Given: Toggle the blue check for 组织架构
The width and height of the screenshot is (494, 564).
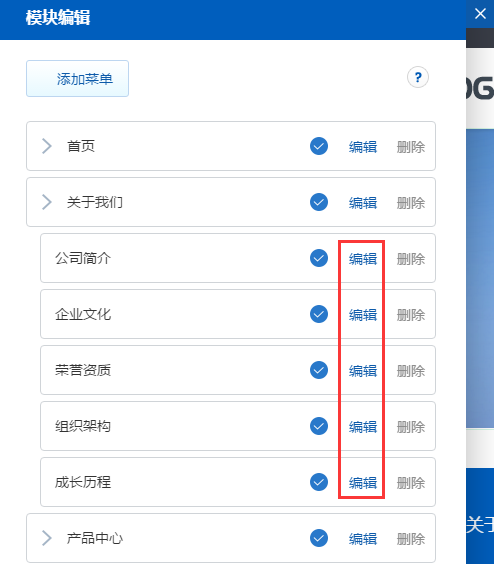Looking at the screenshot, I should coord(319,426).
